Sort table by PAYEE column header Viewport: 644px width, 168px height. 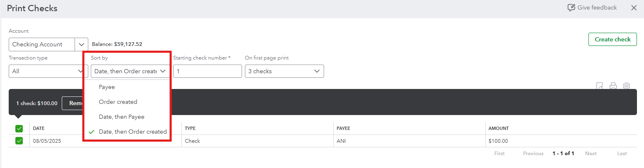click(343, 128)
